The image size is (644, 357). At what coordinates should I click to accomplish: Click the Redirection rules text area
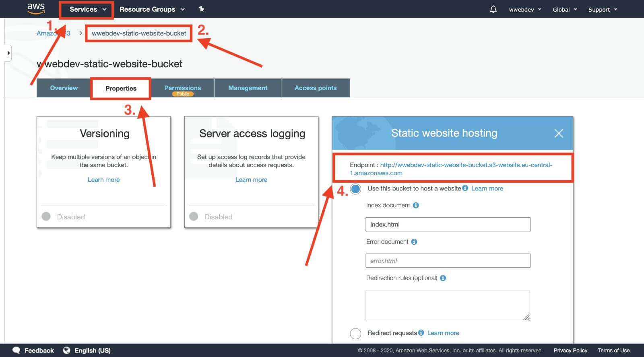pyautogui.click(x=448, y=305)
